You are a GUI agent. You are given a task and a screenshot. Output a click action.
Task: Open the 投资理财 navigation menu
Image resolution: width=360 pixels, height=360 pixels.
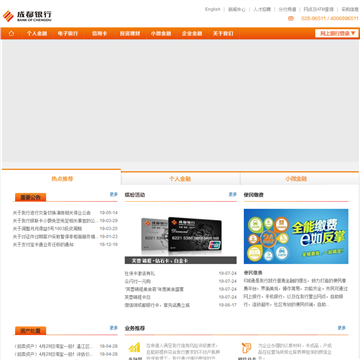(x=130, y=33)
